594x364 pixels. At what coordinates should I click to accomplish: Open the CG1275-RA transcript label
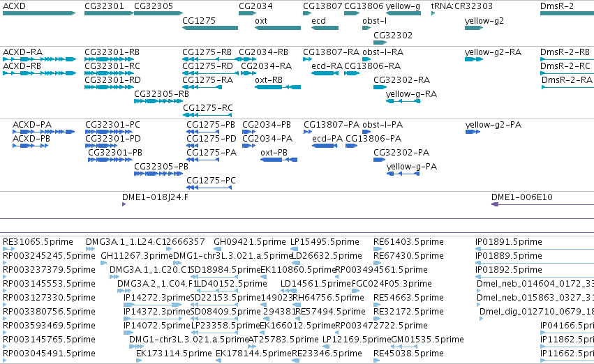[x=207, y=80]
